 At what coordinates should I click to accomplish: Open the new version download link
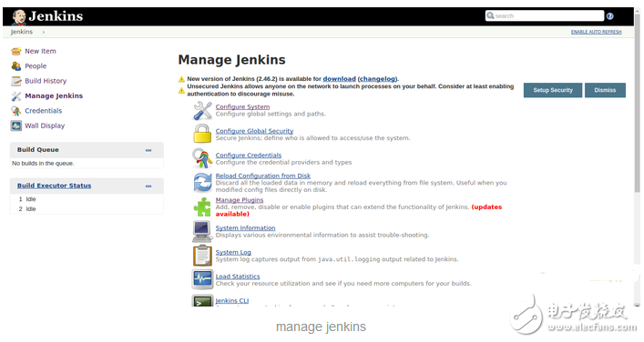coord(339,79)
